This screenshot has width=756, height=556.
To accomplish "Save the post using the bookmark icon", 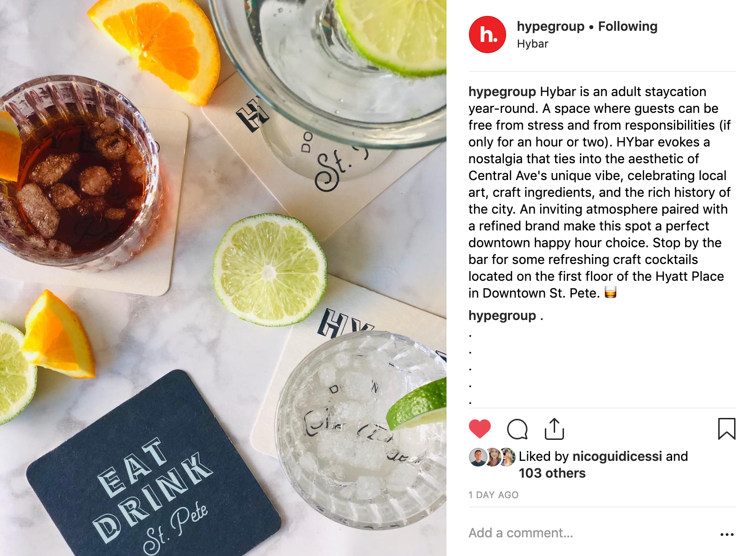I will tap(727, 429).
